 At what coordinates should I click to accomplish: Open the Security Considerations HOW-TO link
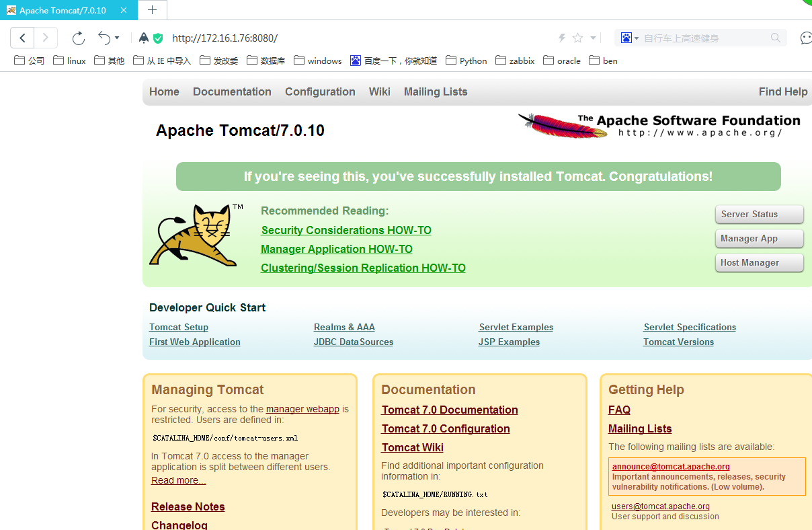346,231
